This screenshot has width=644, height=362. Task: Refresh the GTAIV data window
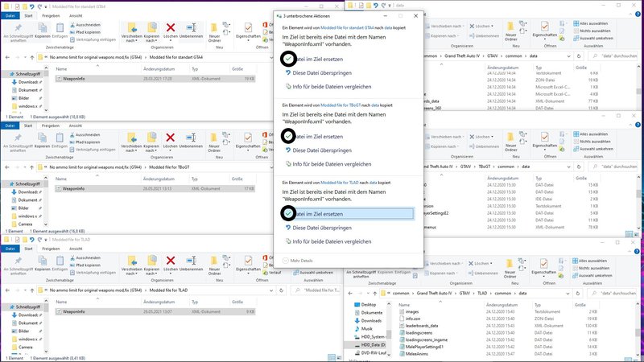[579, 56]
